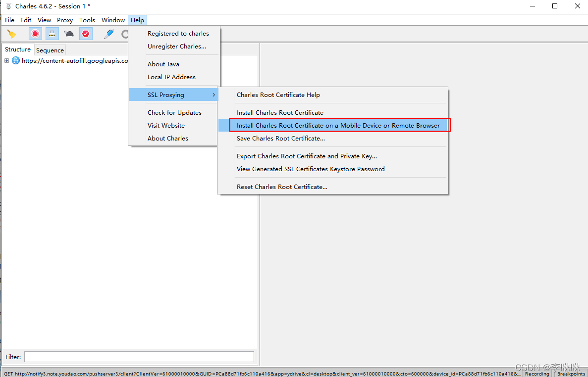Switch to the Structure tab
Viewport: 588px width, 377px height.
point(18,49)
